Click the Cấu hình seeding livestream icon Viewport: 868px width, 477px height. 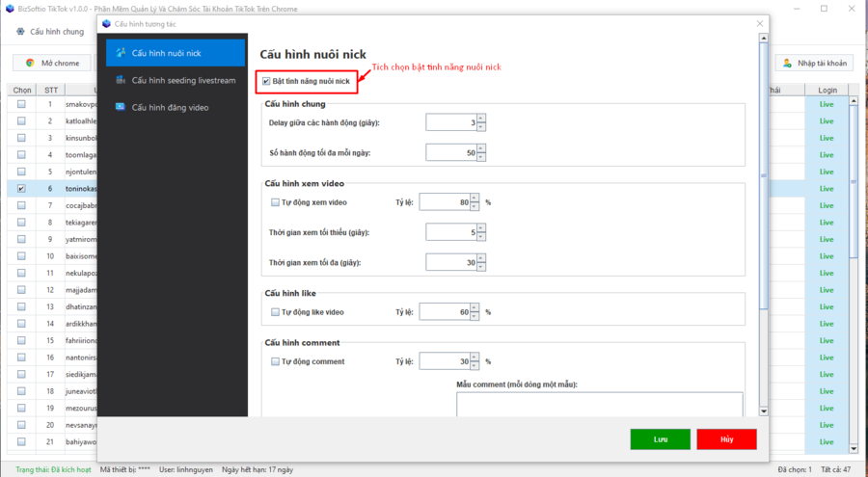point(121,80)
